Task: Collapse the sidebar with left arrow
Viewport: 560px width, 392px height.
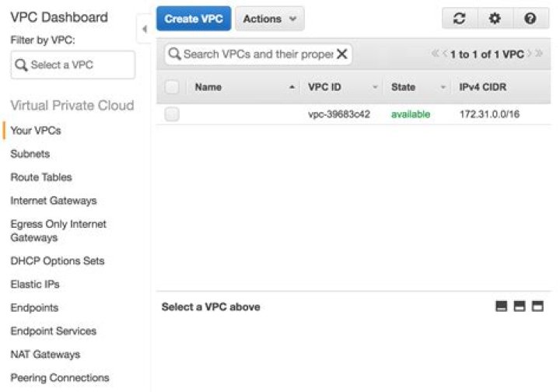Action: 145,29
